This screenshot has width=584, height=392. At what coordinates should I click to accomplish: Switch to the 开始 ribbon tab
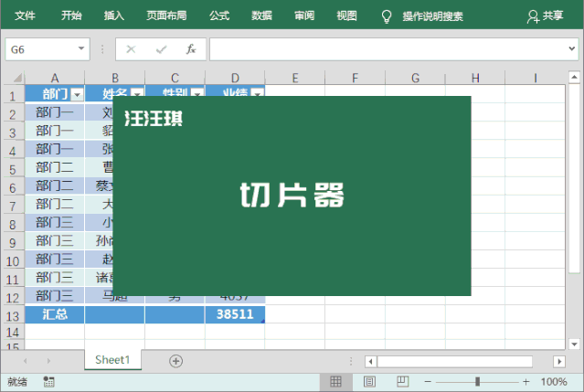point(71,16)
